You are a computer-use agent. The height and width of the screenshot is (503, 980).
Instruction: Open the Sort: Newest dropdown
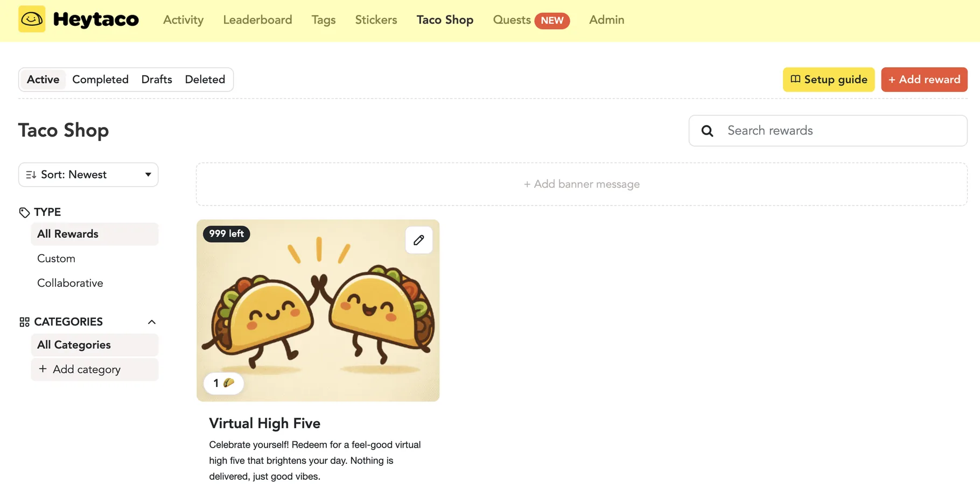[x=88, y=175]
